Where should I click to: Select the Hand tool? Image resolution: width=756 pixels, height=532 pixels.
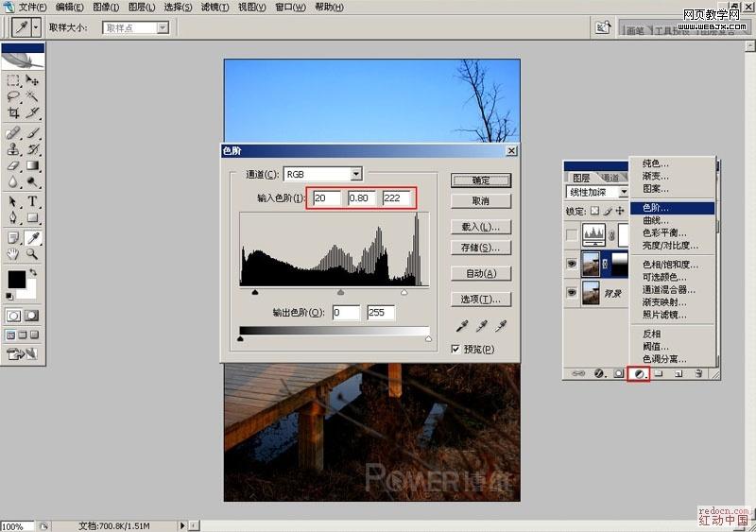[x=13, y=253]
